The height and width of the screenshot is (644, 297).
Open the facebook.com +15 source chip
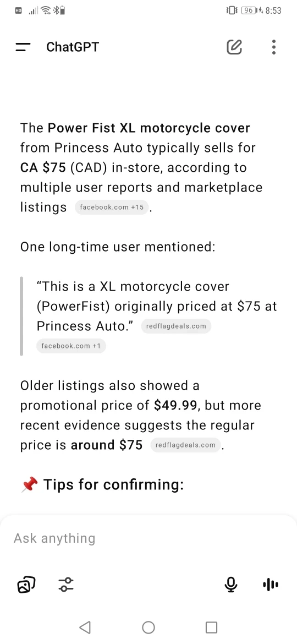coord(112,207)
